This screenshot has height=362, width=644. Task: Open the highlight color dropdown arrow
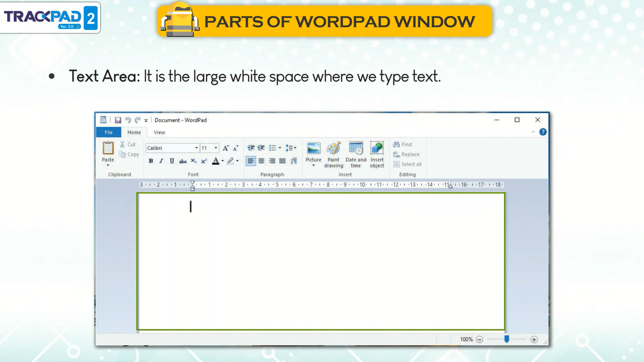click(x=237, y=161)
